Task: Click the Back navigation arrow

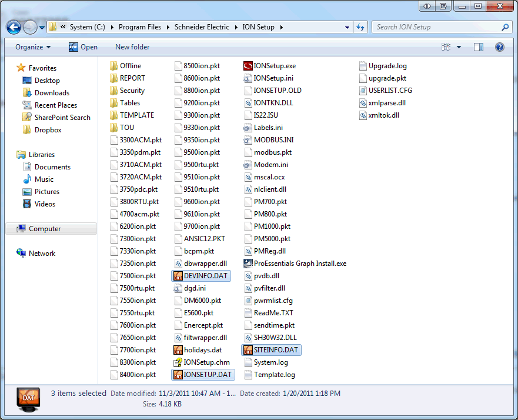Action: (14, 28)
